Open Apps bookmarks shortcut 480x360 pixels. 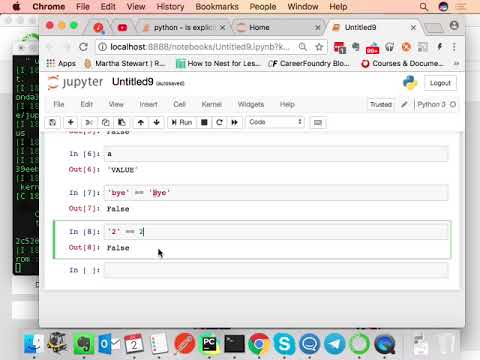61,63
